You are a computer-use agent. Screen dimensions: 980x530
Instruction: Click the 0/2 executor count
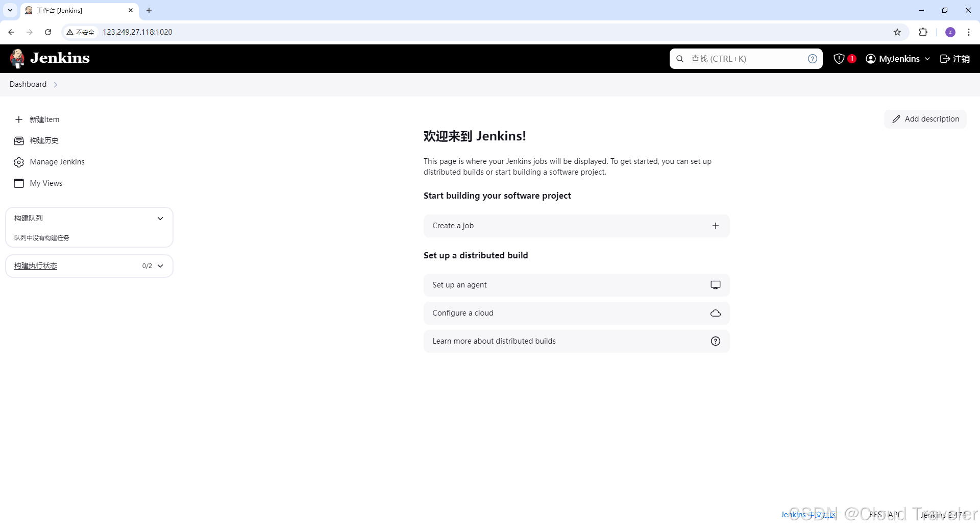(147, 266)
